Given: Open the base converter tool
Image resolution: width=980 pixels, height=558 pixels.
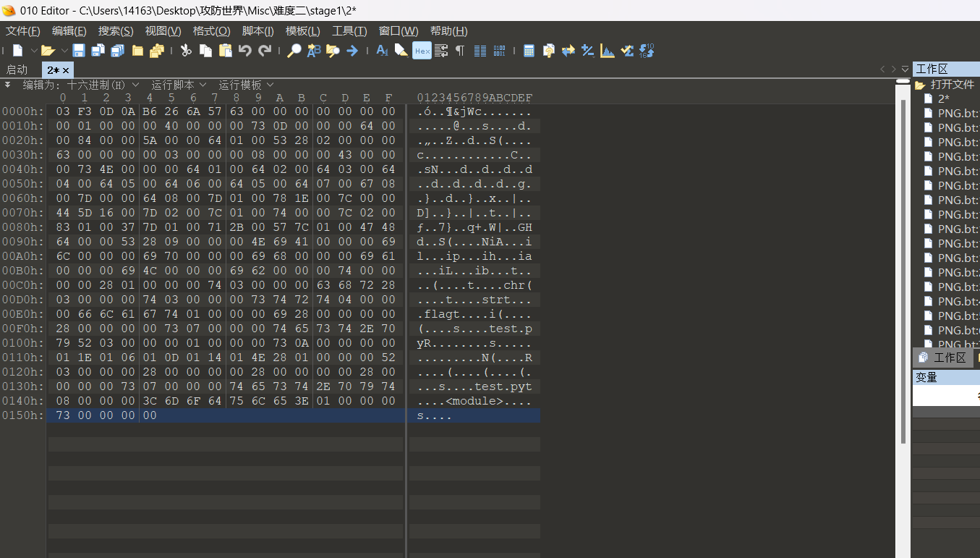Looking at the screenshot, I should click(x=647, y=50).
